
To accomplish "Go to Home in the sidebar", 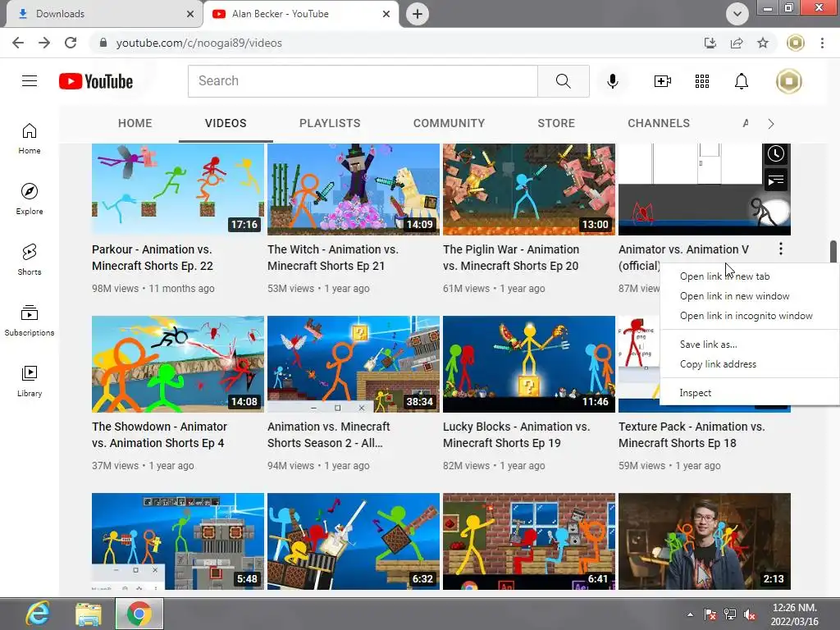I will coord(30,139).
